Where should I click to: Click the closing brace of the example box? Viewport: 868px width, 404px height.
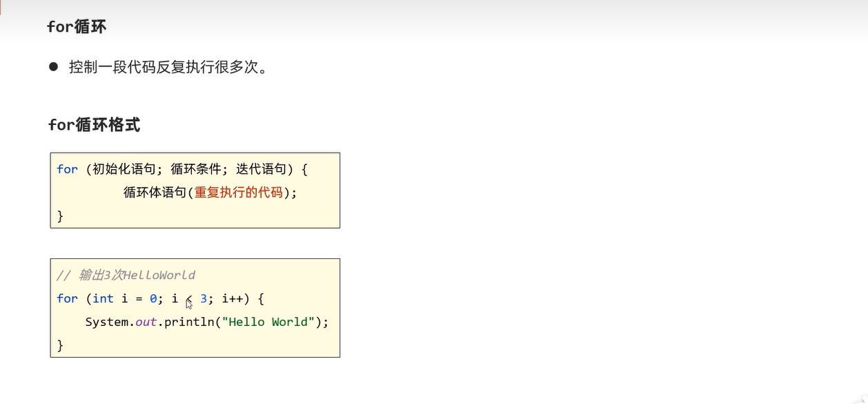point(59,345)
